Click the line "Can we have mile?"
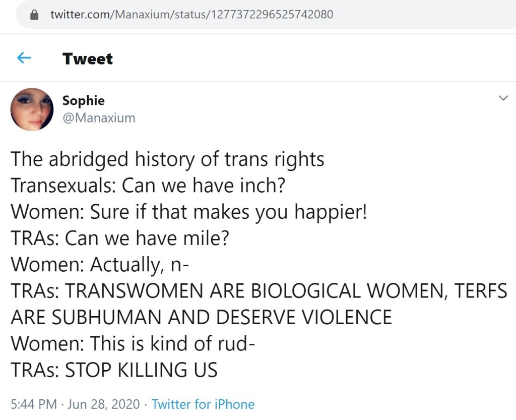 [147, 238]
